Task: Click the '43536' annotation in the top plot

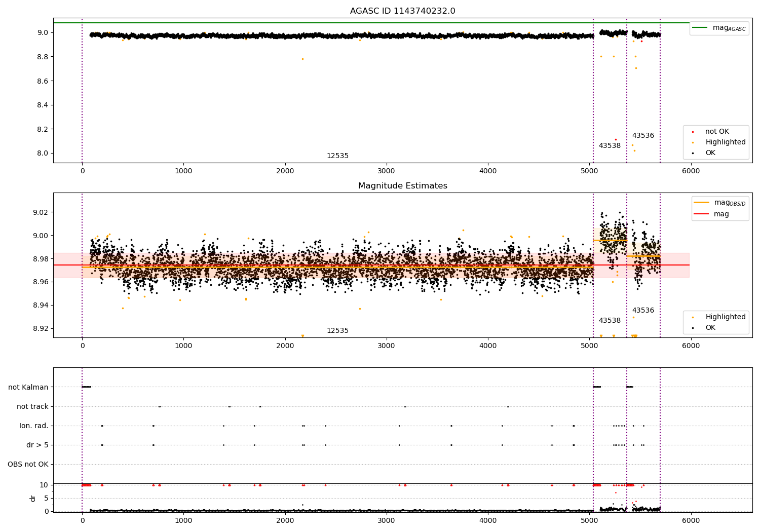Action: point(643,136)
